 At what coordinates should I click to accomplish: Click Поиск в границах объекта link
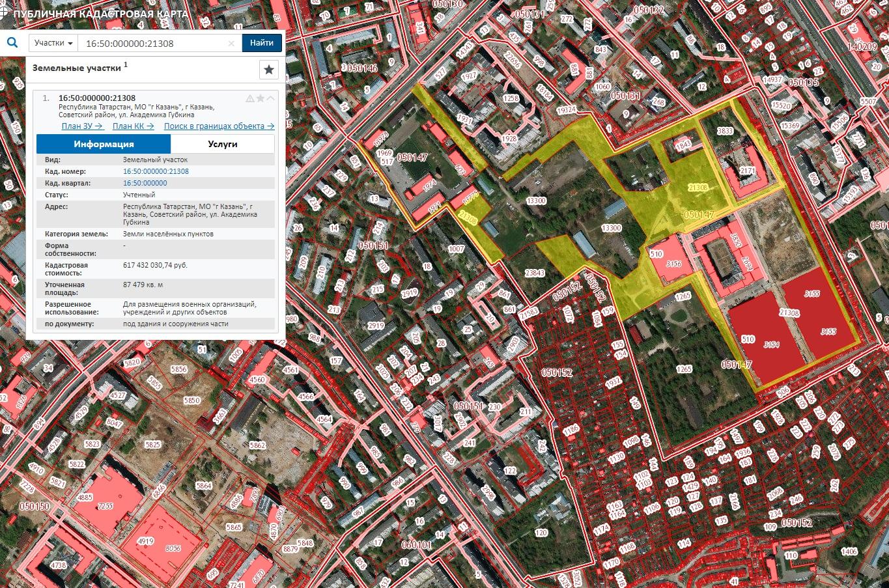pyautogui.click(x=219, y=126)
